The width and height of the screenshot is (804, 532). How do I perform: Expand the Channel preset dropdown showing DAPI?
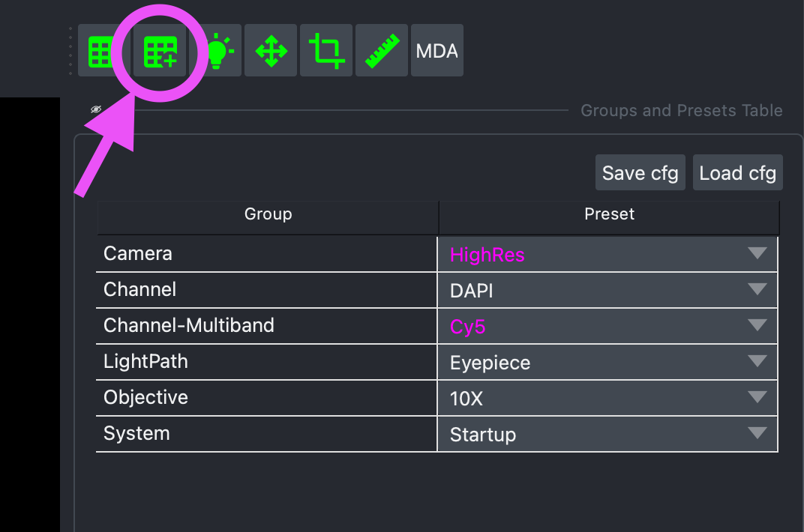(x=607, y=291)
